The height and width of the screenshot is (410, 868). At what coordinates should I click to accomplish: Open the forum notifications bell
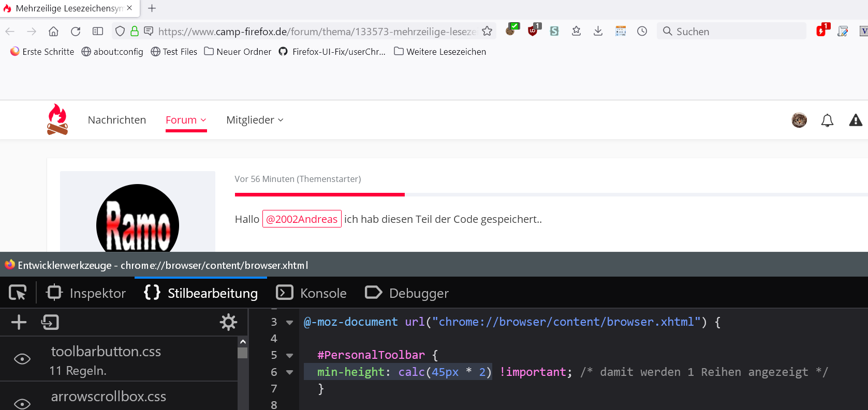(x=827, y=120)
